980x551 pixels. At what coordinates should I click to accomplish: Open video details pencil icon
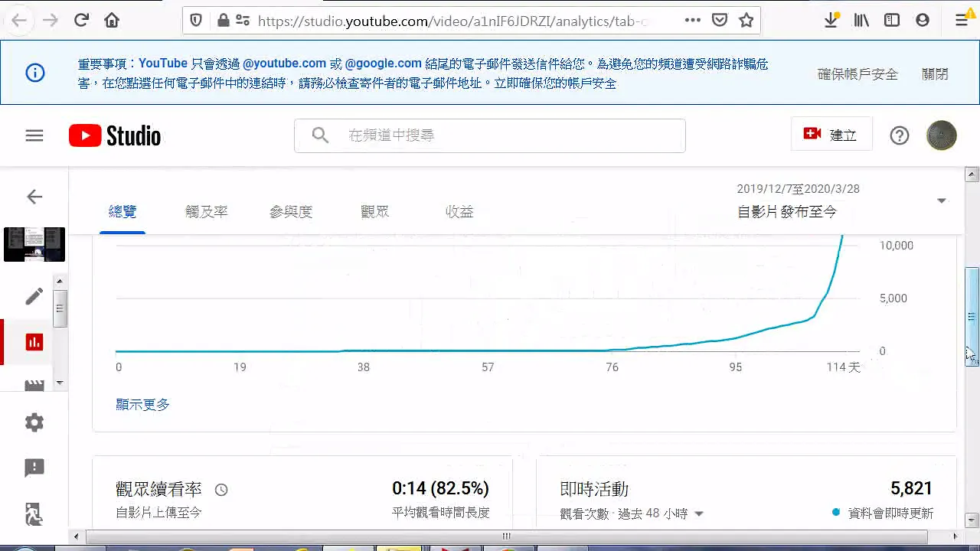click(x=34, y=296)
